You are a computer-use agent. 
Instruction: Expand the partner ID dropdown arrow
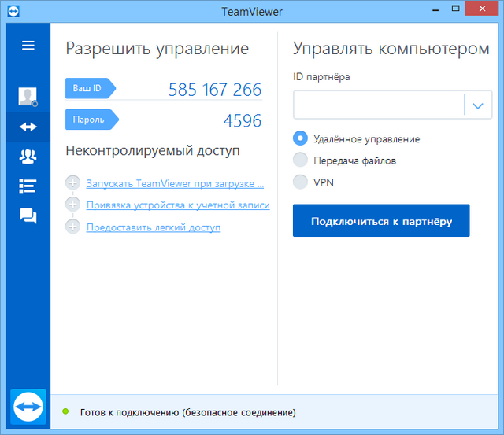(x=477, y=105)
